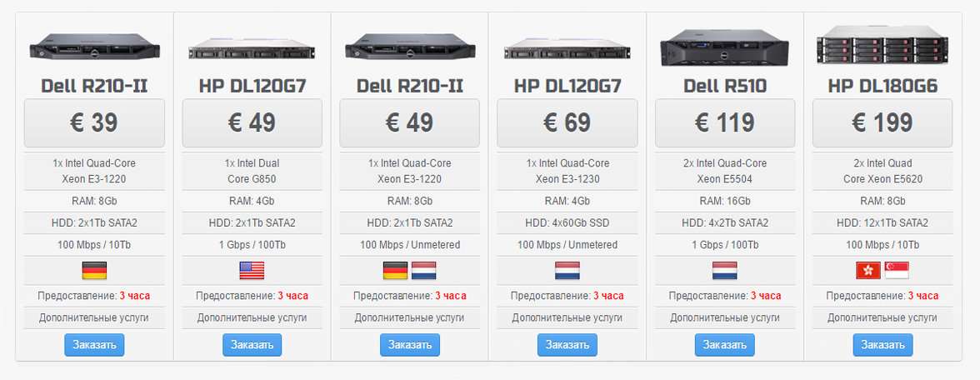980x380 pixels.
Task: Open Дополнительные услуги under Dell R510
Action: point(725,317)
